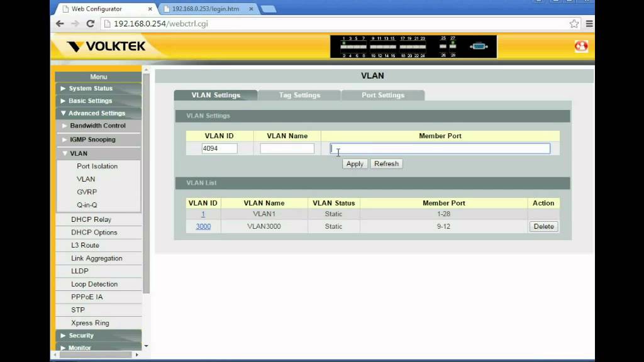This screenshot has height=362, width=644.
Task: Click the Refresh button
Action: pyautogui.click(x=386, y=164)
